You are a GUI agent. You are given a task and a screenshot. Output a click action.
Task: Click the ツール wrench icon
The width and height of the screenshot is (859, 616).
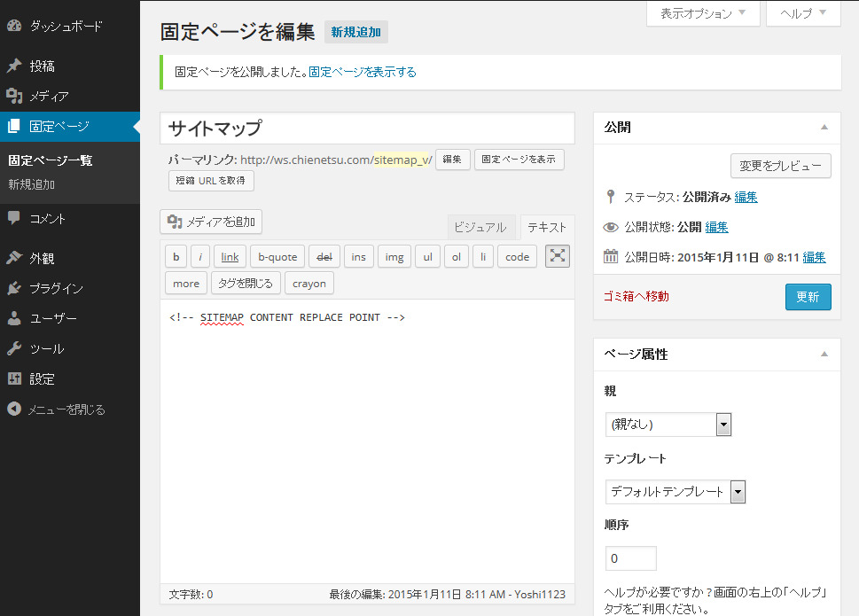[14, 348]
